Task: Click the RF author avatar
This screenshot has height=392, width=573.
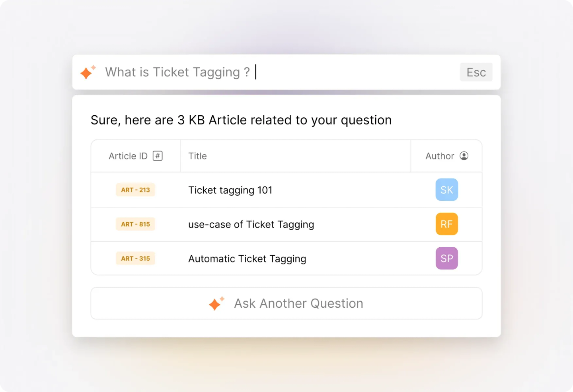Action: point(446,224)
